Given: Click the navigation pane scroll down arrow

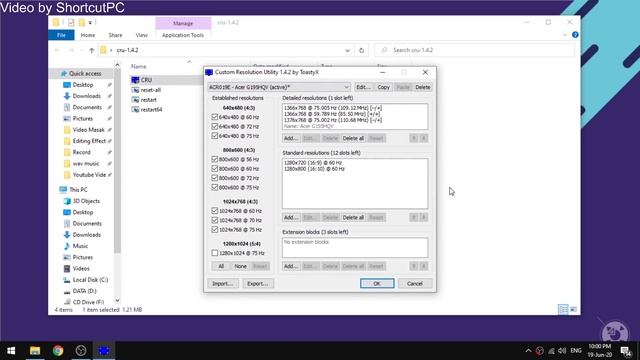Looking at the screenshot, I should [x=117, y=301].
